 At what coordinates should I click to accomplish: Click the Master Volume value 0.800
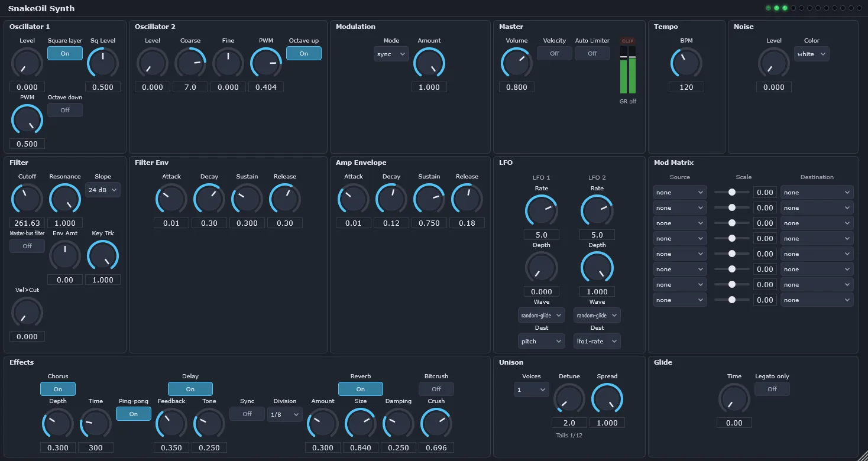[x=517, y=87]
